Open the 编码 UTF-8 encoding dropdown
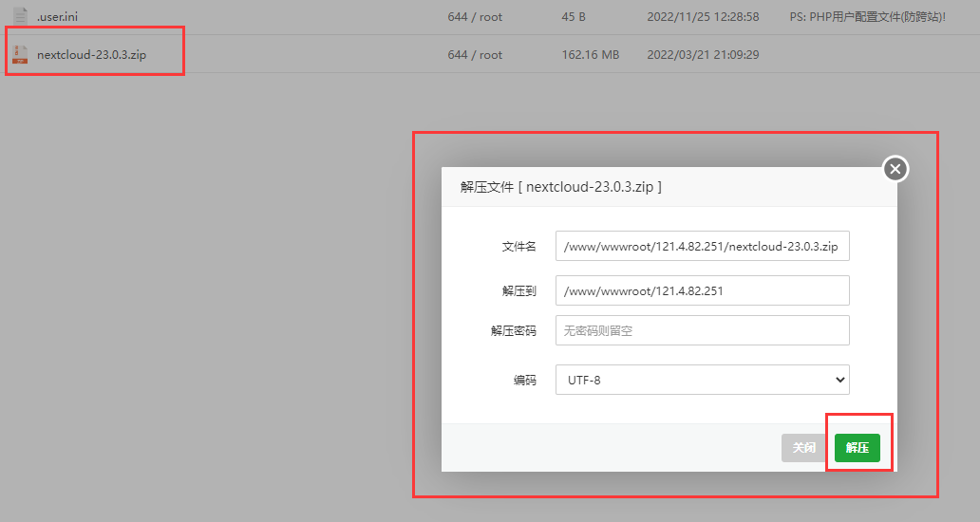 click(702, 380)
